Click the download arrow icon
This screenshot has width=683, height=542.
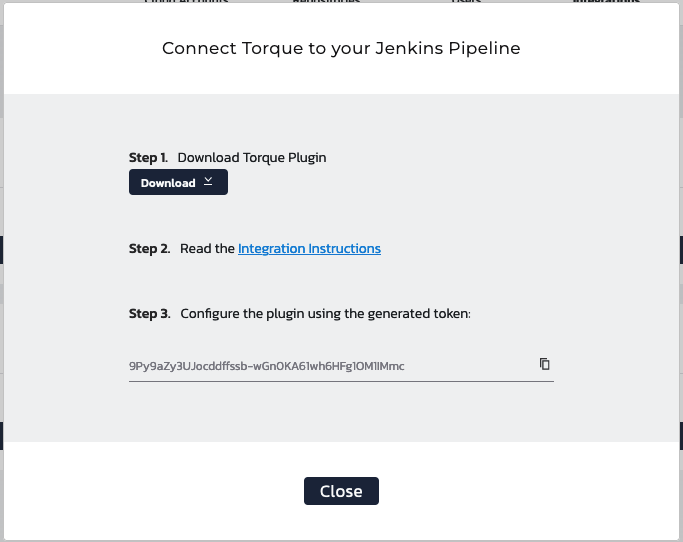click(208, 182)
